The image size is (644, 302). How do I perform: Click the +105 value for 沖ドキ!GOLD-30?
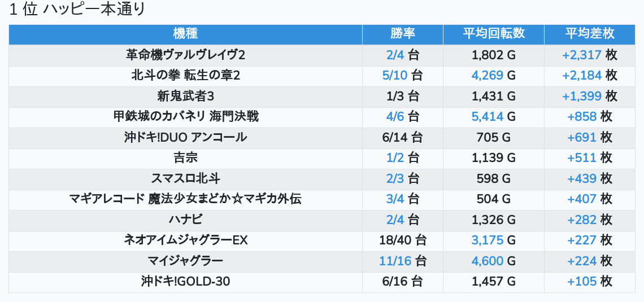(582, 281)
